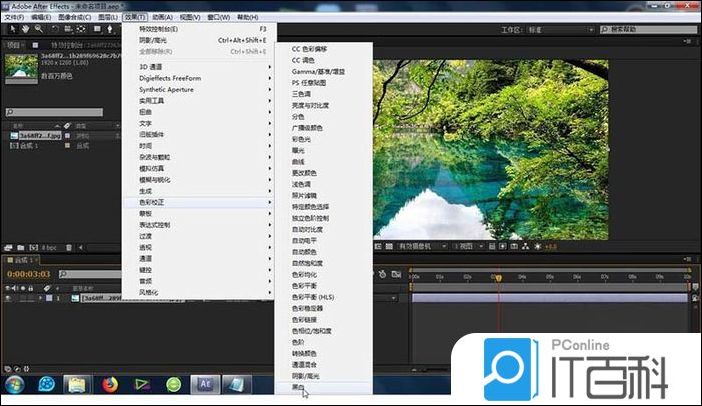Screen dimensions: 702x406
Task: Click the new folder icon in Project panel
Action: [21, 246]
